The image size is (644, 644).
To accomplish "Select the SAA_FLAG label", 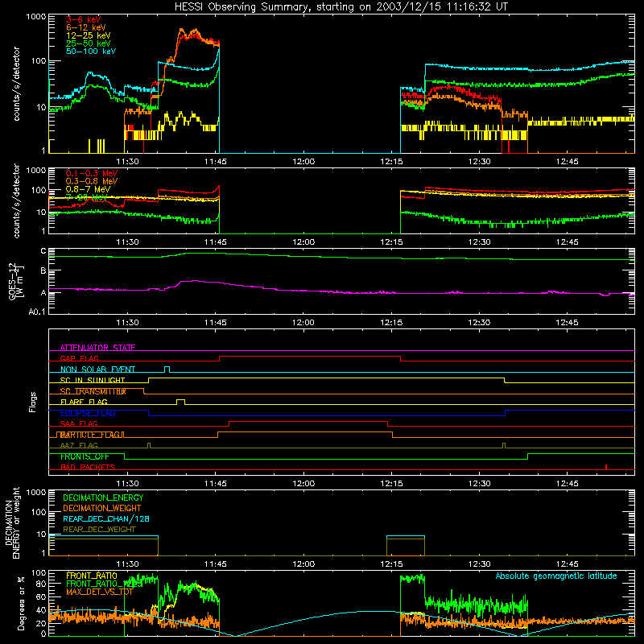I will (79, 423).
